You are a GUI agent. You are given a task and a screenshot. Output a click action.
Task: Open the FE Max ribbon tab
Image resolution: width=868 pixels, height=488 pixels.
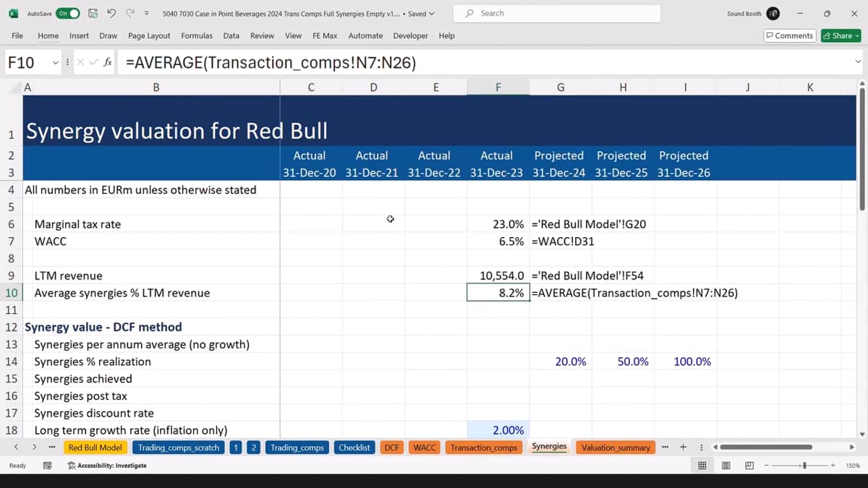click(x=325, y=35)
